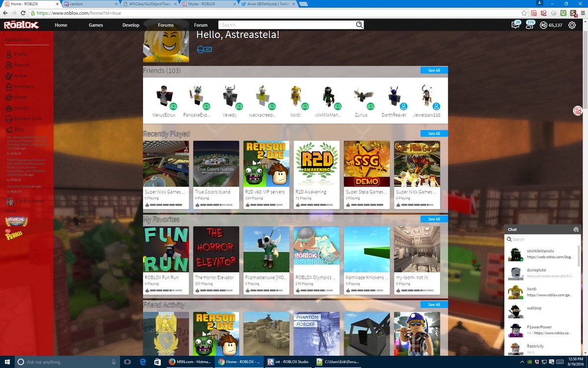The width and height of the screenshot is (588, 368).
Task: Open the Robux balance icon
Action: (543, 25)
